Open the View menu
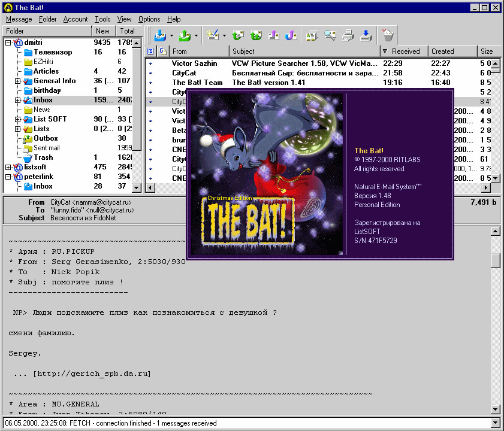Image resolution: width=504 pixels, height=431 pixels. 124,19
